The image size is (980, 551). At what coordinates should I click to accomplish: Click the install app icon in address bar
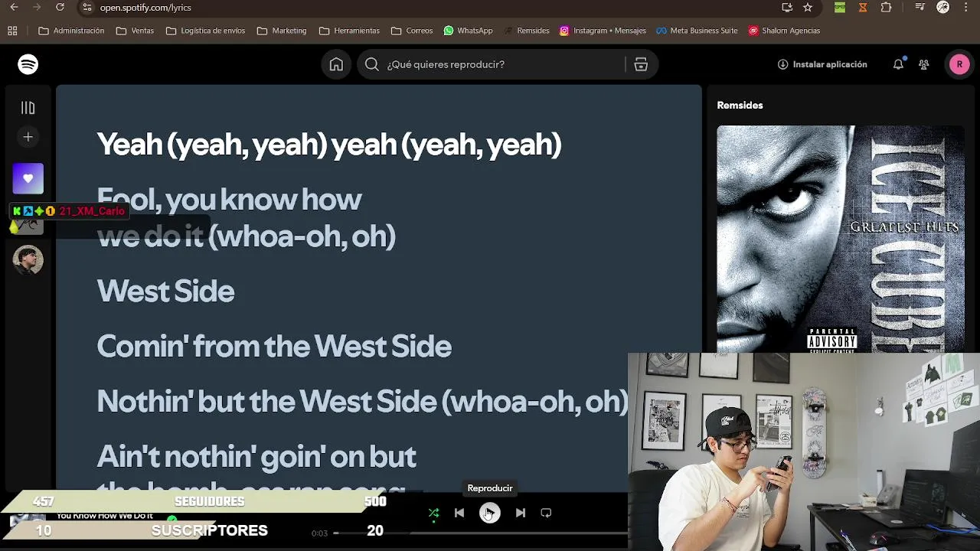click(787, 7)
